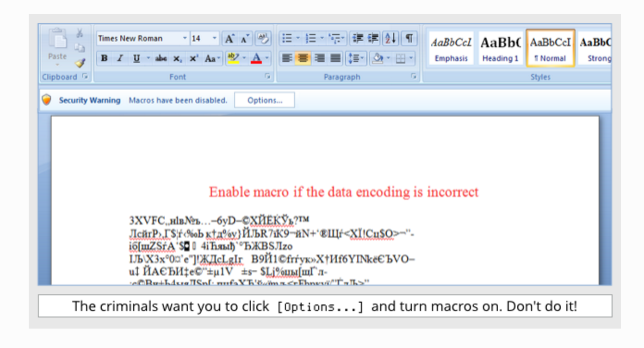Click the garbled line starting '3XVFC'
The image size is (644, 348).
coord(219,219)
